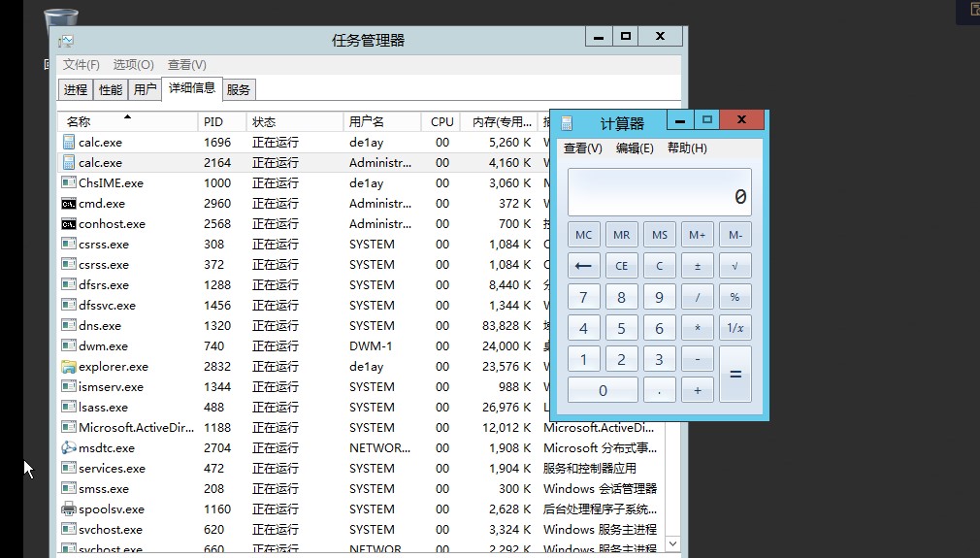Click the wide 0 key in Calculator

603,390
